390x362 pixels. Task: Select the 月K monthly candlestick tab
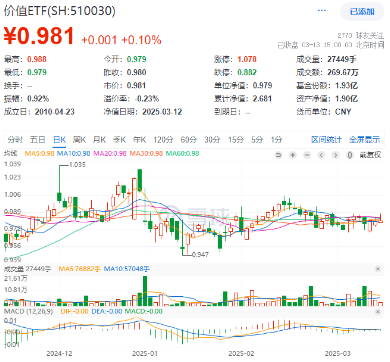(99, 140)
